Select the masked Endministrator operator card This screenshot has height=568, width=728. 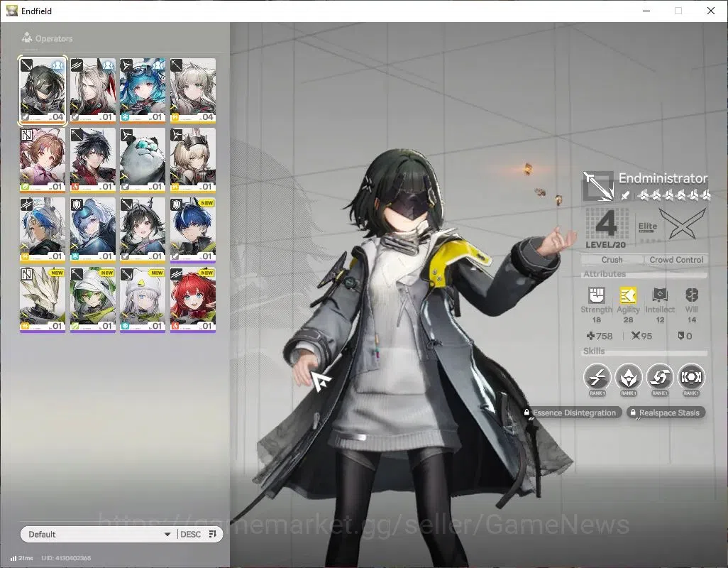point(43,91)
